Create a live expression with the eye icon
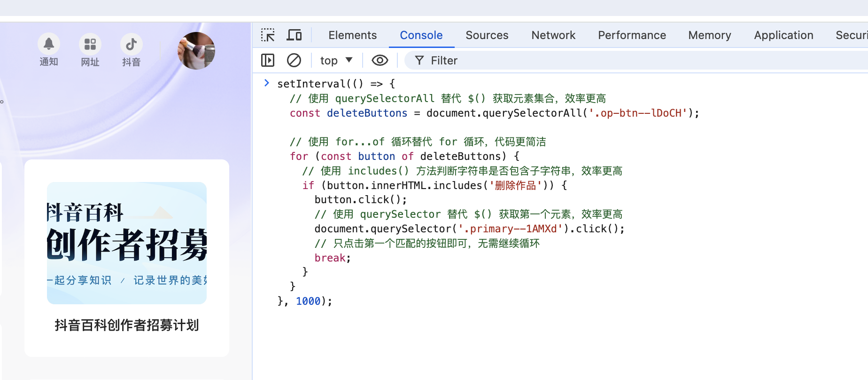This screenshot has height=380, width=868. click(380, 60)
